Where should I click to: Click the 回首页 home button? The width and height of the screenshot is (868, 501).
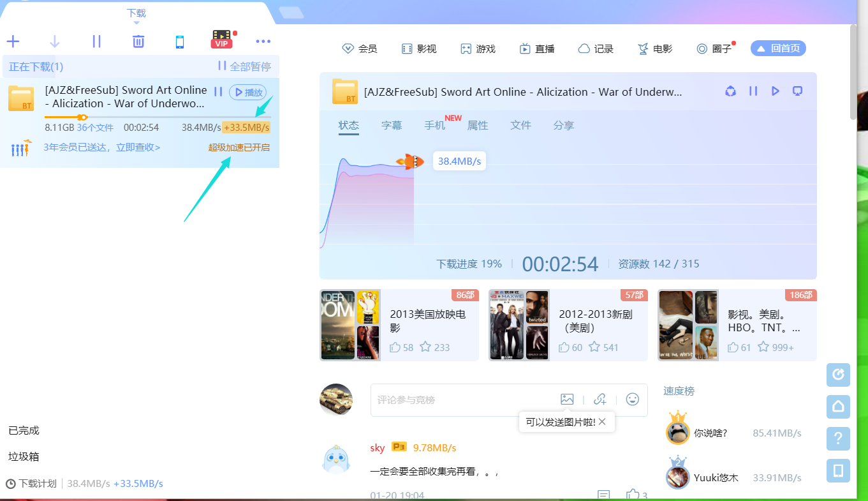pos(777,48)
